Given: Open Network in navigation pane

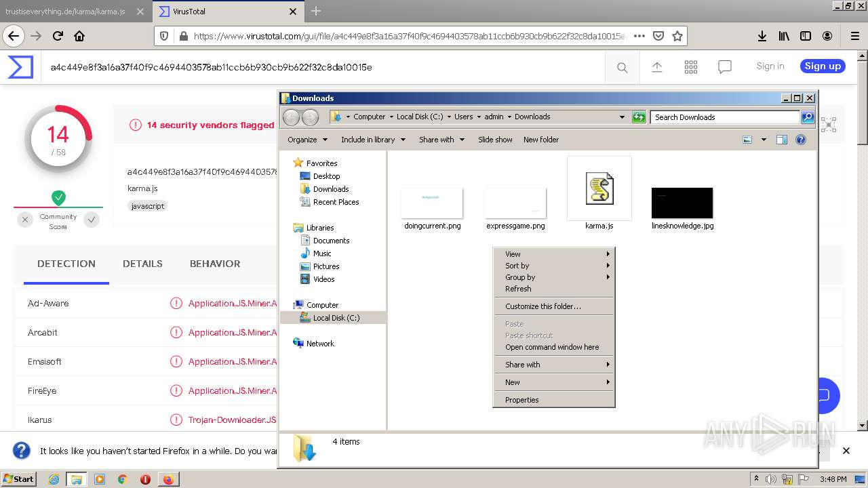Looking at the screenshot, I should click(320, 344).
